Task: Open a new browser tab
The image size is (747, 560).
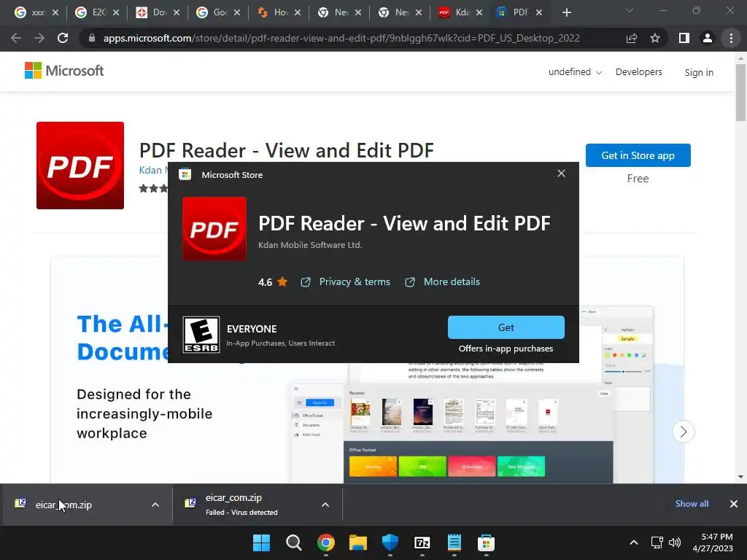Action: point(566,12)
